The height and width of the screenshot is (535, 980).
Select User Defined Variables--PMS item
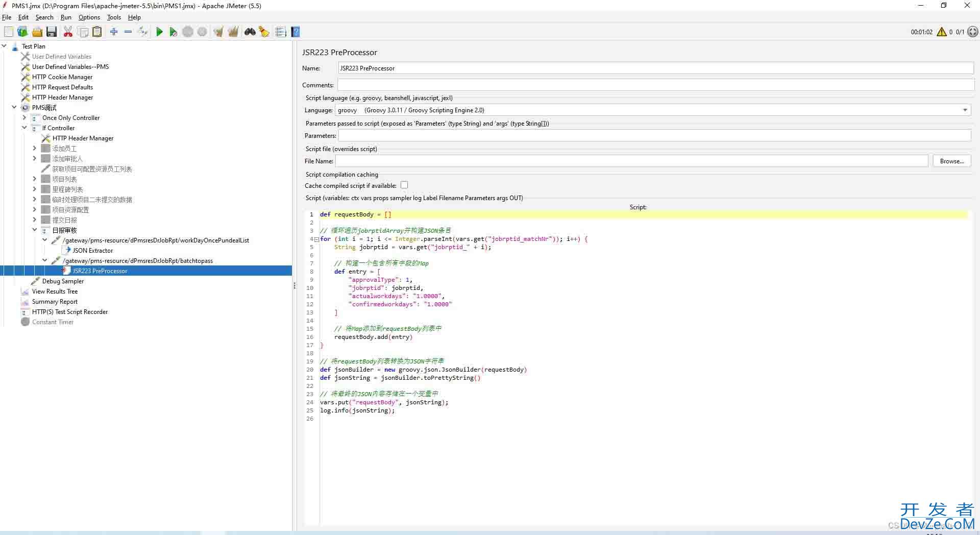pyautogui.click(x=70, y=67)
